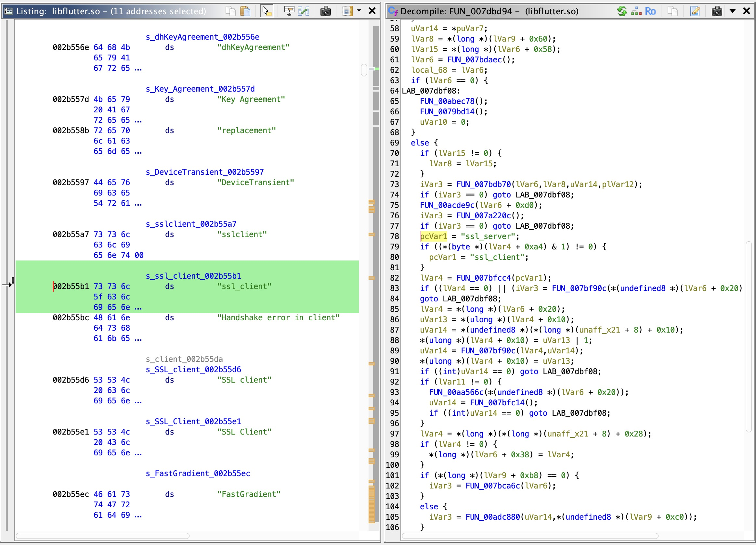Click the "ssl_client" string on line 80

pos(497,257)
